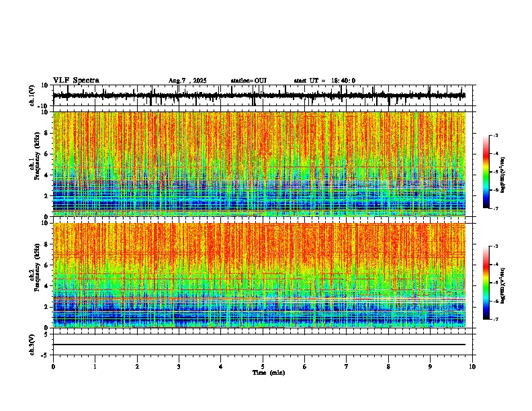Click time axis tick label '7'
Screen dimensions: 532x411
(x=347, y=367)
